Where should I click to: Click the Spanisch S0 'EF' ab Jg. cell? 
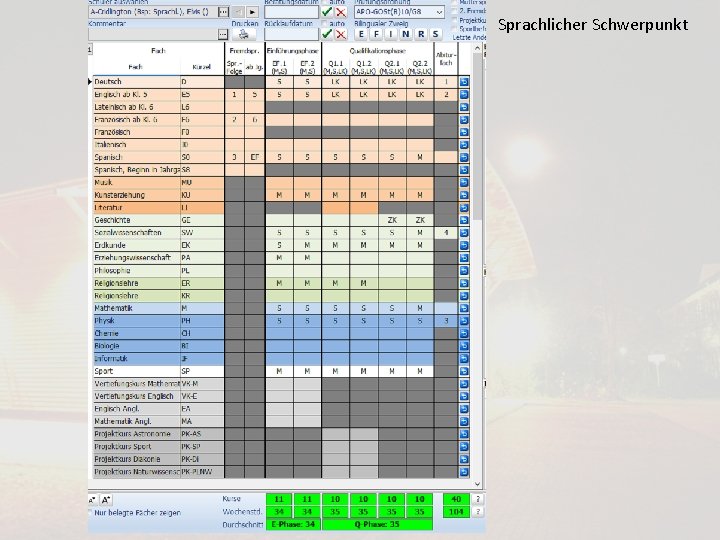(254, 157)
